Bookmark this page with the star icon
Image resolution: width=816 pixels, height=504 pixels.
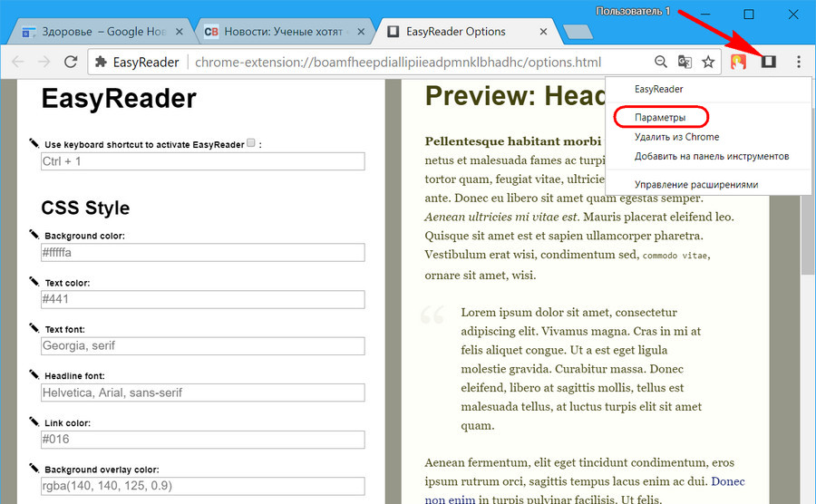point(708,62)
